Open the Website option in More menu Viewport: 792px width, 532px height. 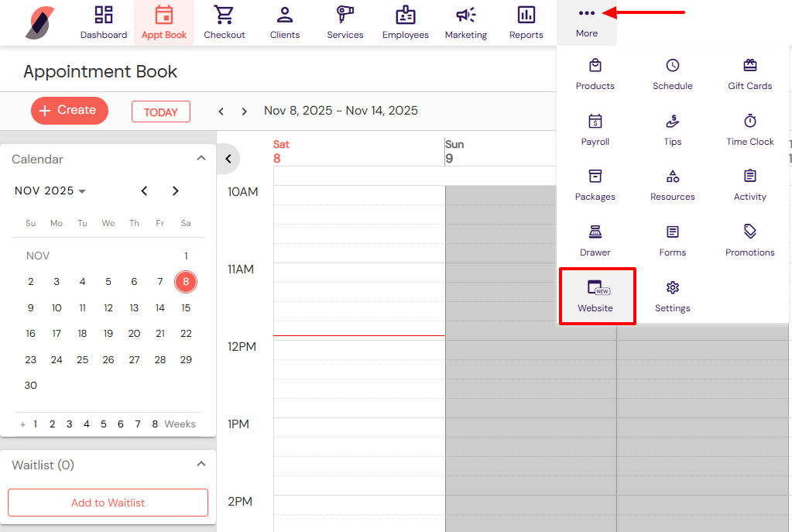pos(595,296)
